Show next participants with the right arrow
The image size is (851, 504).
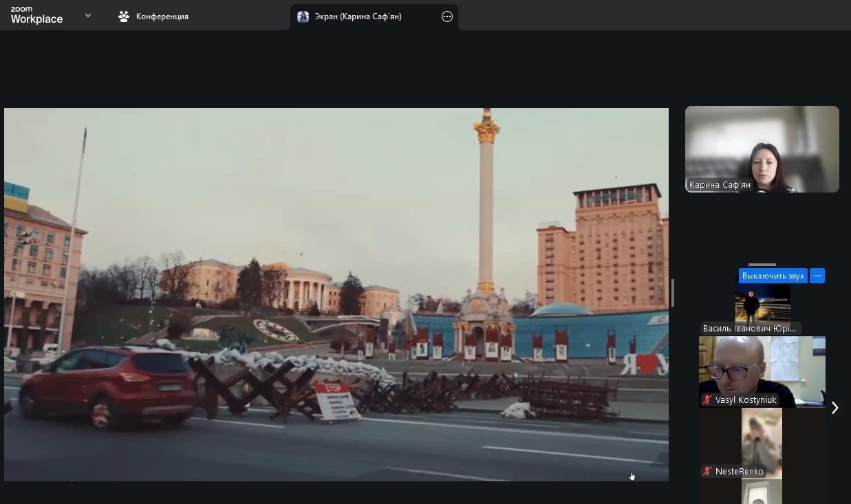[834, 408]
